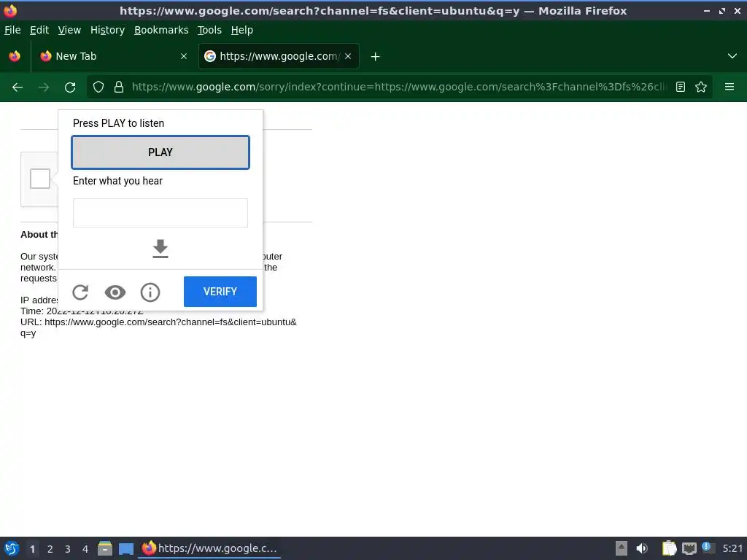Screen dimensions: 747x560
Task: Open the file manager taskbar icon
Action: (x=105, y=548)
